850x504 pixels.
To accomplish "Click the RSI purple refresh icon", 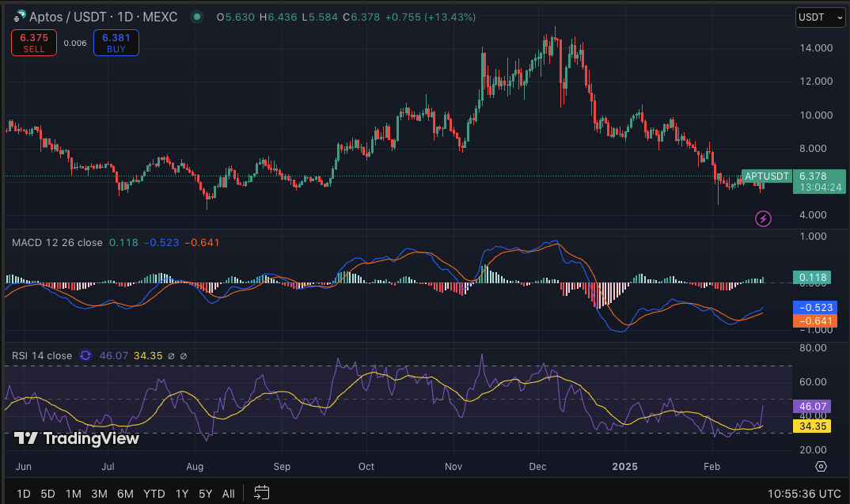I will (86, 356).
